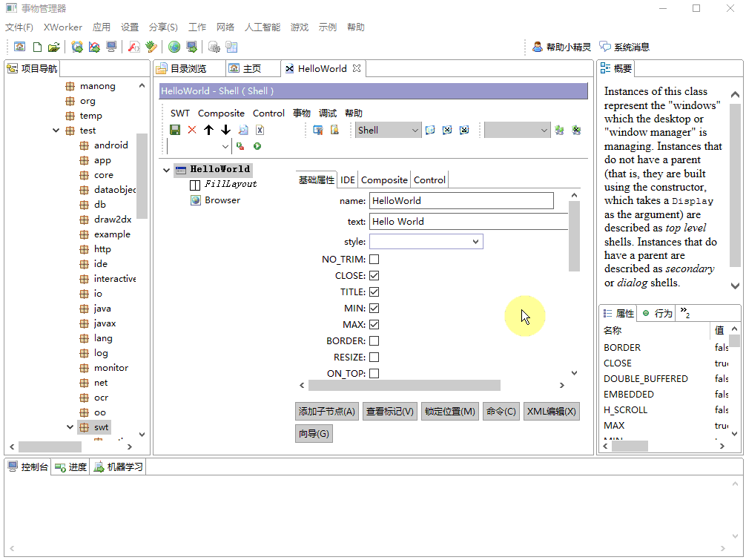Viewport: 746px width, 560px height.
Task: Open the Shell dropdown in editor toolbar
Action: (x=388, y=130)
